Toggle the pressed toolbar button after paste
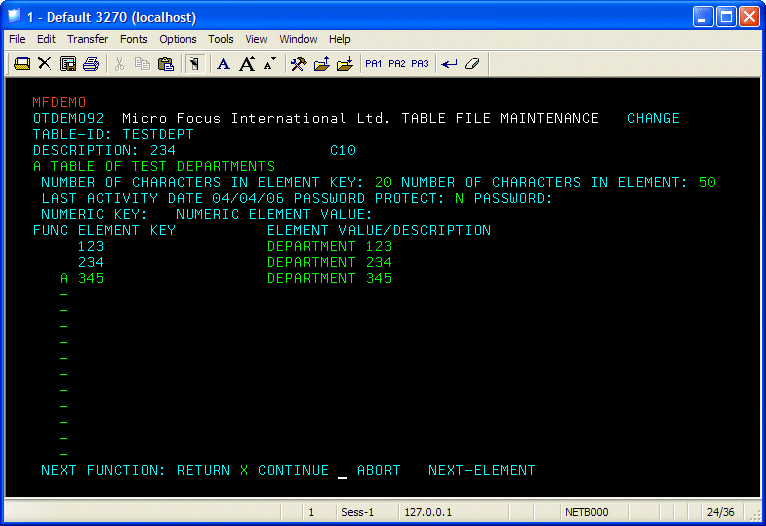 click(x=194, y=63)
